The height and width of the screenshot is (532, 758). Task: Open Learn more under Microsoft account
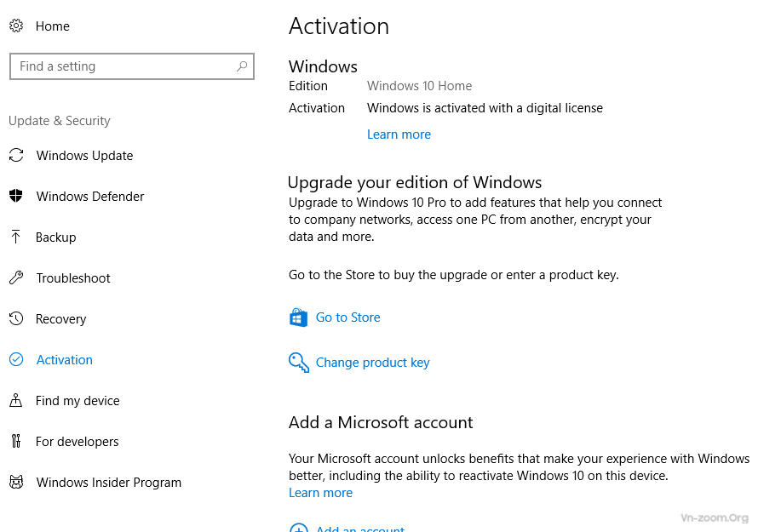tap(320, 493)
